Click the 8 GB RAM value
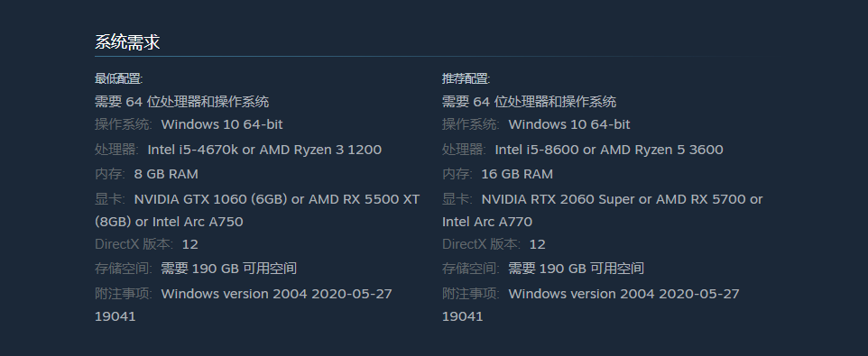 coord(166,174)
